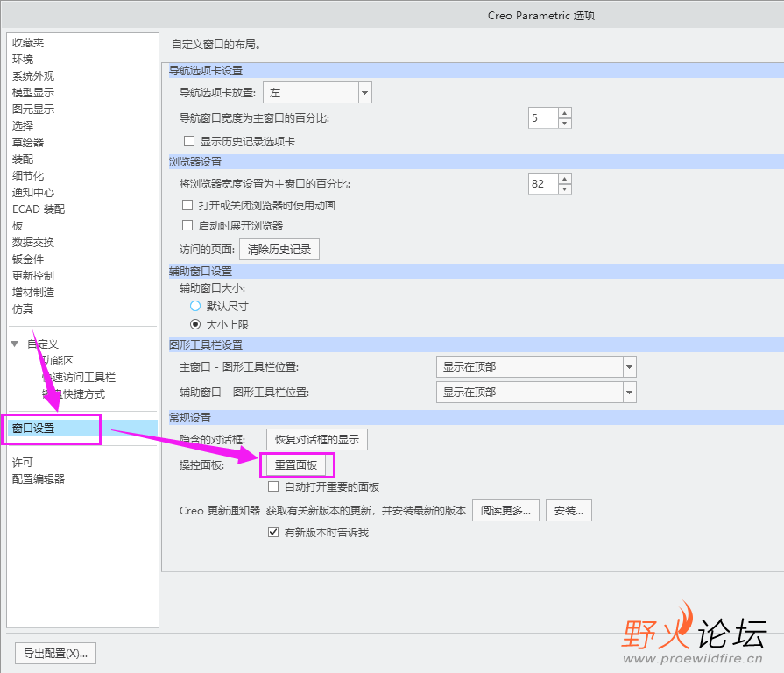Enable 打开或关闭浏览器时使用动画 checkbox
The width and height of the screenshot is (784, 673).
(187, 206)
